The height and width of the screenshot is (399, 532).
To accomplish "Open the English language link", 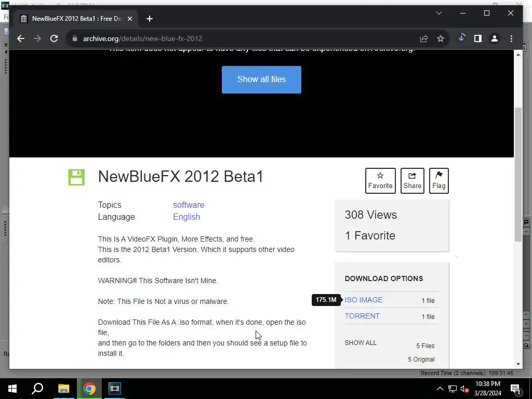I will coord(187,217).
